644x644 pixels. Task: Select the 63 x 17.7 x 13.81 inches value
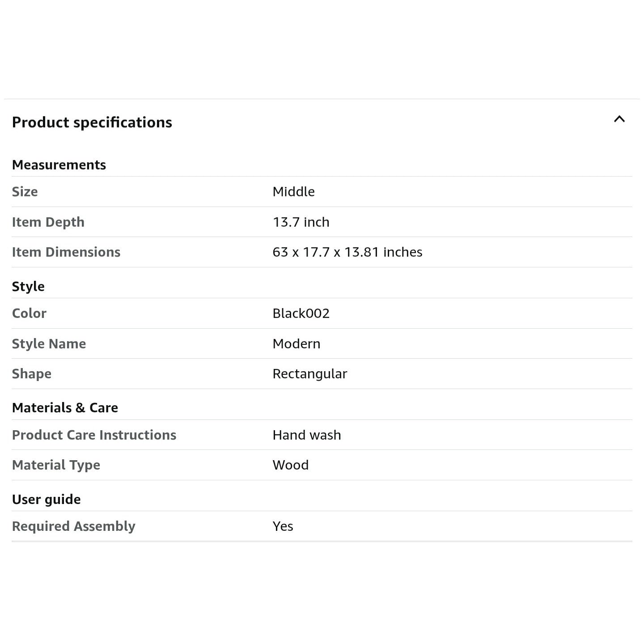[347, 252]
